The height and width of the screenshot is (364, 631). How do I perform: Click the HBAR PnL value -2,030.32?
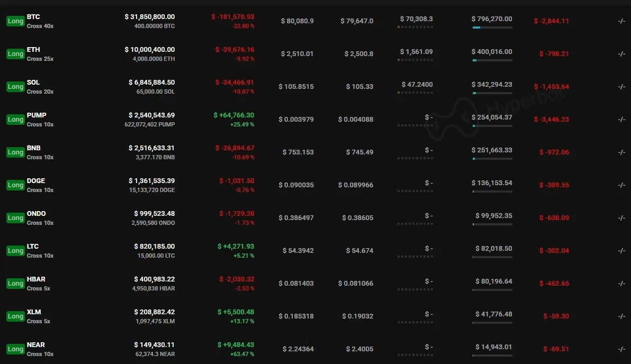[x=237, y=279]
